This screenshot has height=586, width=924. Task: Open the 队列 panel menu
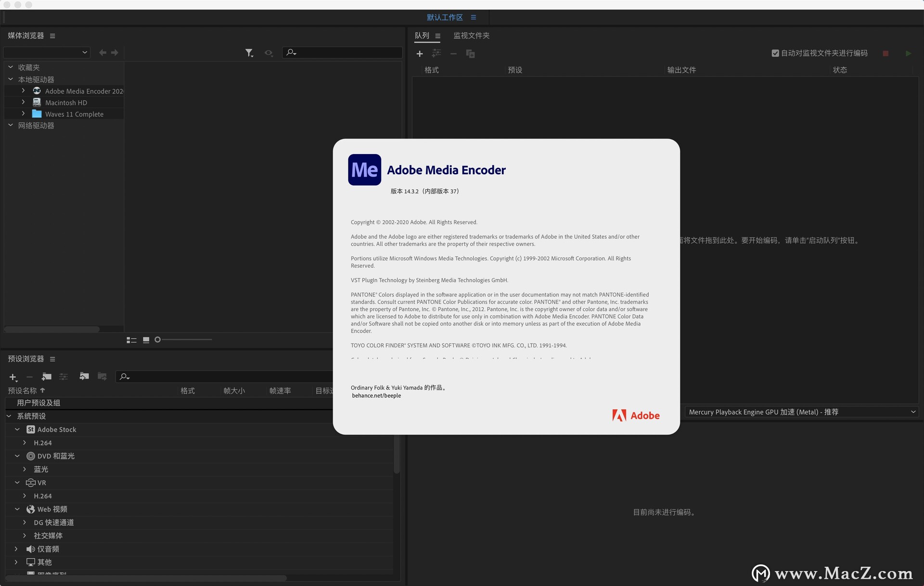click(437, 35)
